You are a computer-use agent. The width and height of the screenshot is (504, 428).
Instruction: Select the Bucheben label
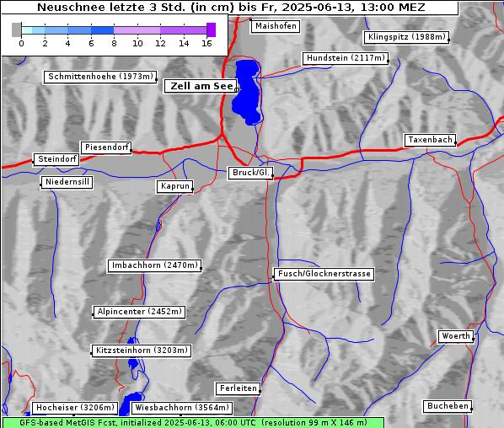pos(448,406)
